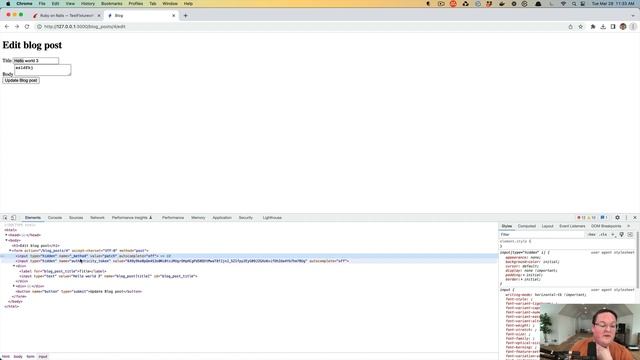The width and height of the screenshot is (640, 360).
Task: Close the Blog browser tab
Action: tap(173, 16)
